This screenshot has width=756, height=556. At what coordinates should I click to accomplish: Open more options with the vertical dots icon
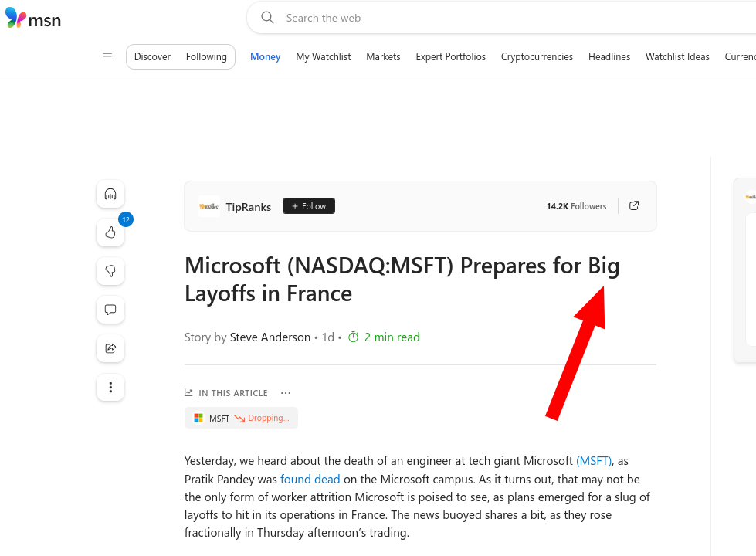coord(110,387)
